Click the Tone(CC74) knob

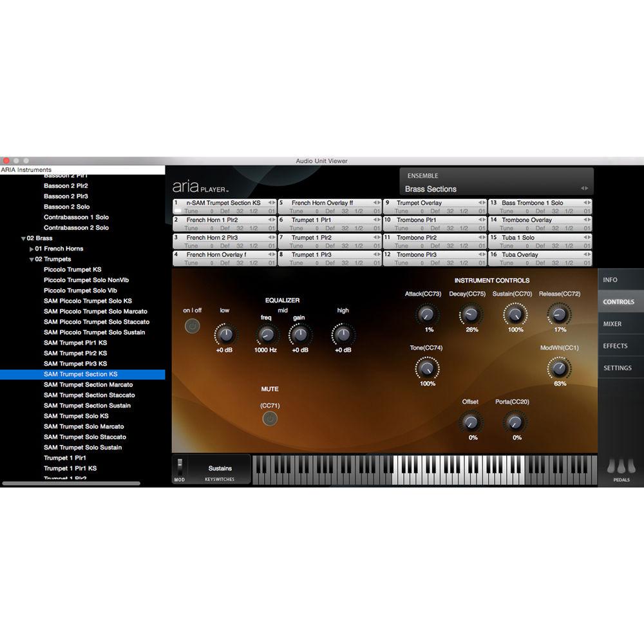pyautogui.click(x=426, y=368)
